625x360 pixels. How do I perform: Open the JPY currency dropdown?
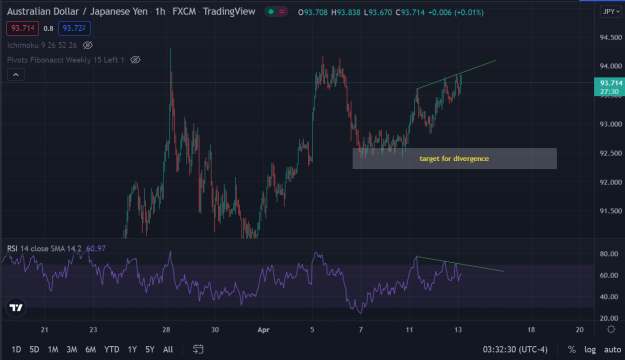point(611,12)
